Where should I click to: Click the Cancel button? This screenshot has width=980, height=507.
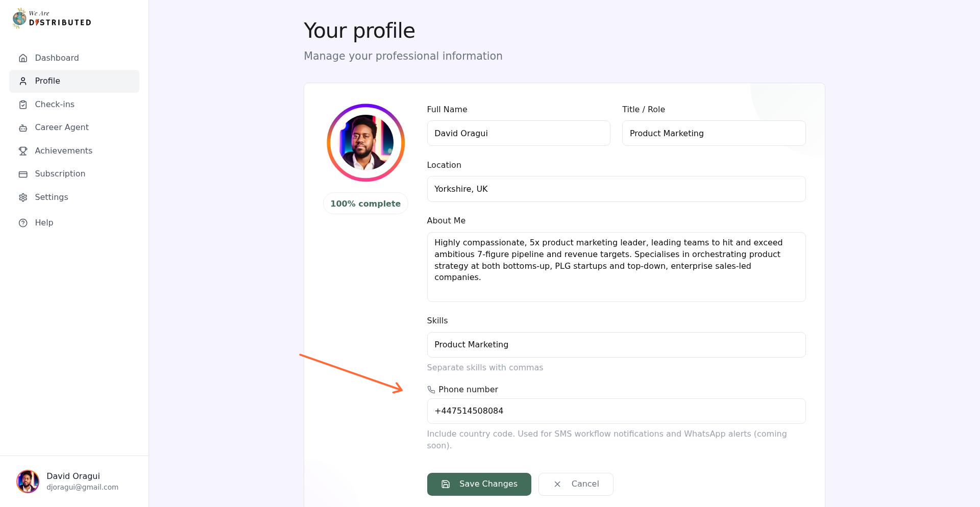576,484
